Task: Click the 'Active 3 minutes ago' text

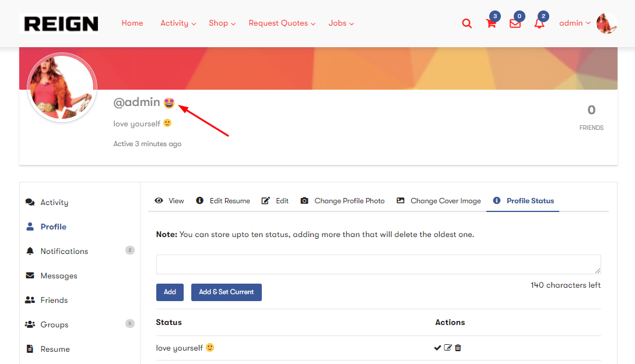Action: pos(148,144)
